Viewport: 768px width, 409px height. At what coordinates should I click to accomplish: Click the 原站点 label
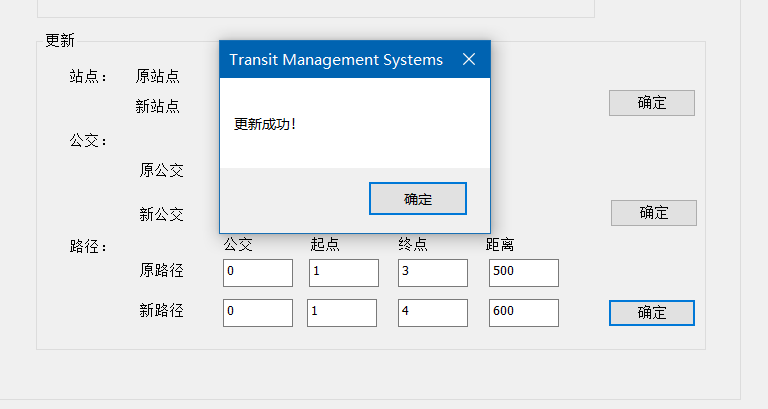pos(158,76)
